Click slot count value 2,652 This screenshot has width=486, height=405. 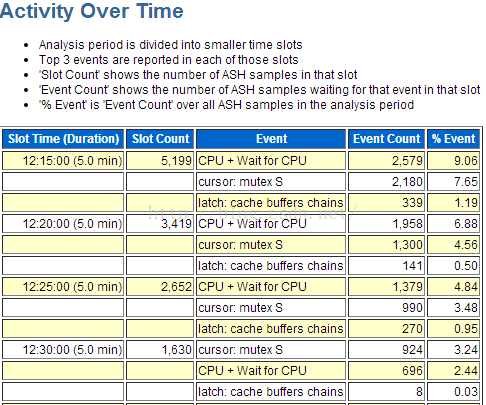click(x=176, y=287)
